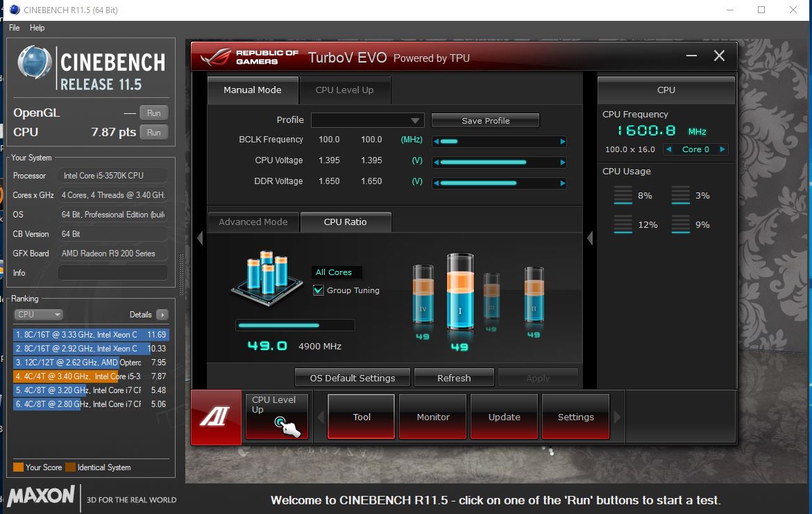Adjust the DDR Voltage slider
Screen dimensions: 812x514
(500, 183)
